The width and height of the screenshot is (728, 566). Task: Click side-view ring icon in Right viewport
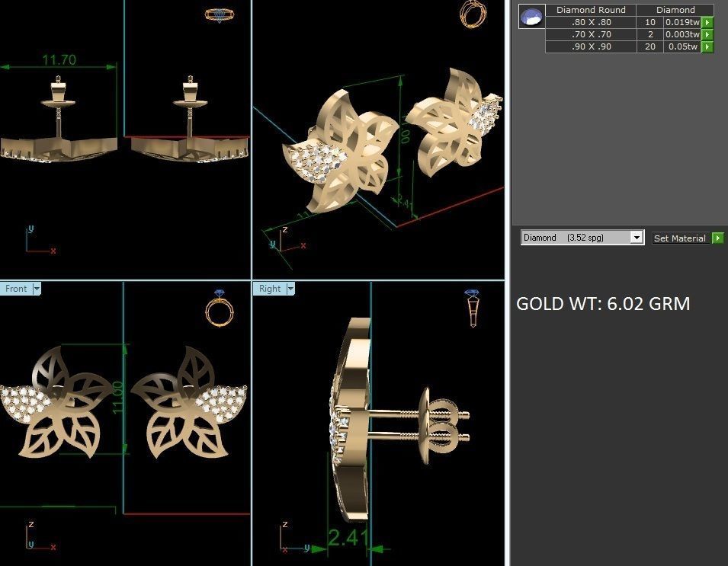click(x=472, y=308)
